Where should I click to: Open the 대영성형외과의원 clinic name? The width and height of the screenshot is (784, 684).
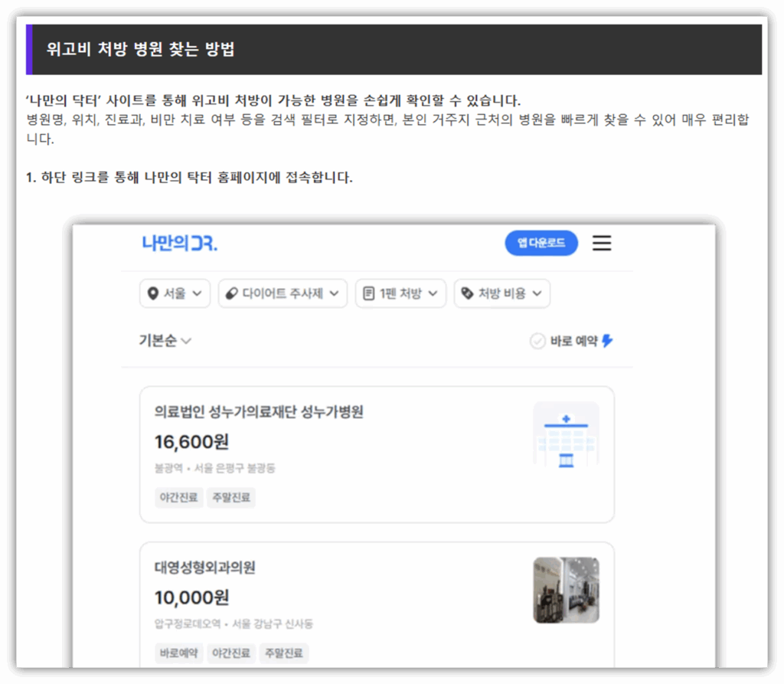click(x=204, y=568)
